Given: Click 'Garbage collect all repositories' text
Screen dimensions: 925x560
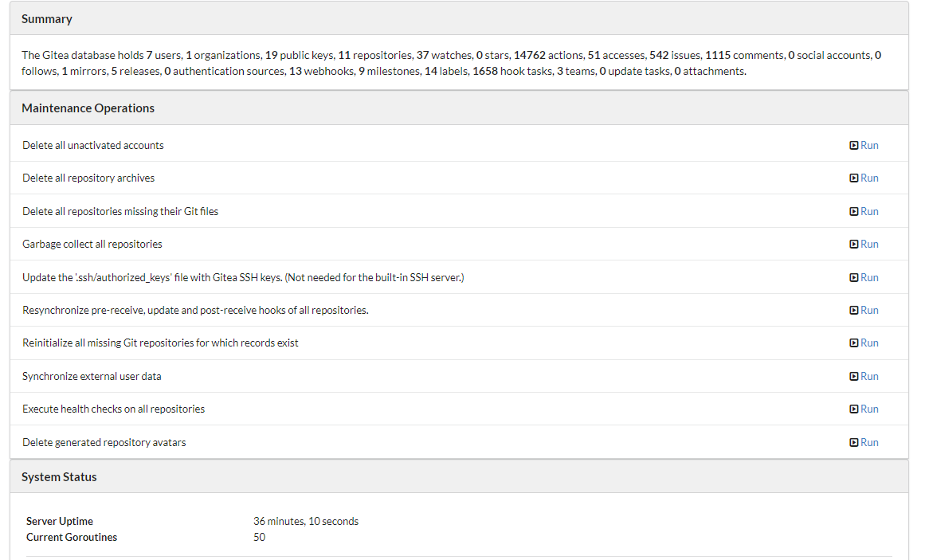Looking at the screenshot, I should click(x=92, y=245).
